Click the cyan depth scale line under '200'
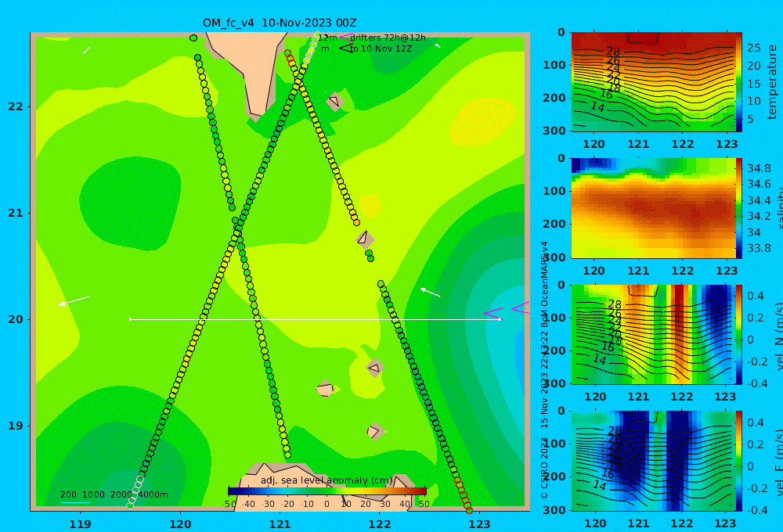 75,502
